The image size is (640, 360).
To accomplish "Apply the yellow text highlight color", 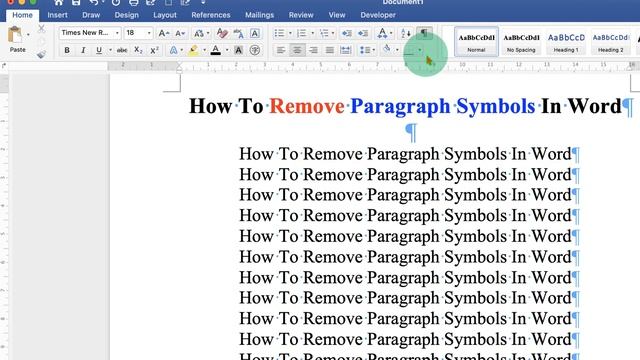I will pos(193,50).
